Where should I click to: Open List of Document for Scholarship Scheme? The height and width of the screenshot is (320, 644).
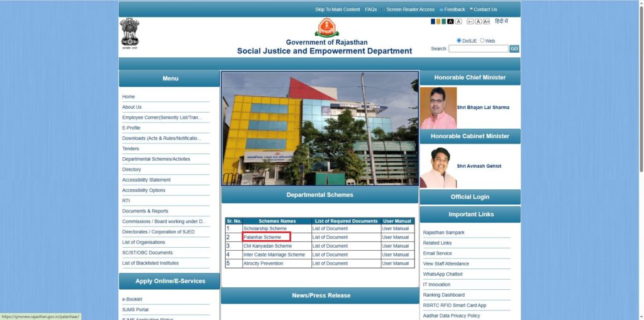point(330,228)
